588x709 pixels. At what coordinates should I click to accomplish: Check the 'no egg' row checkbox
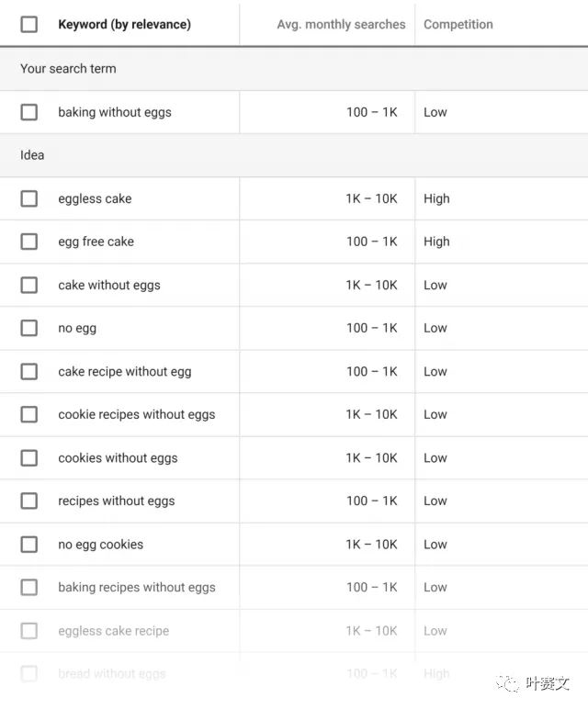(x=29, y=328)
